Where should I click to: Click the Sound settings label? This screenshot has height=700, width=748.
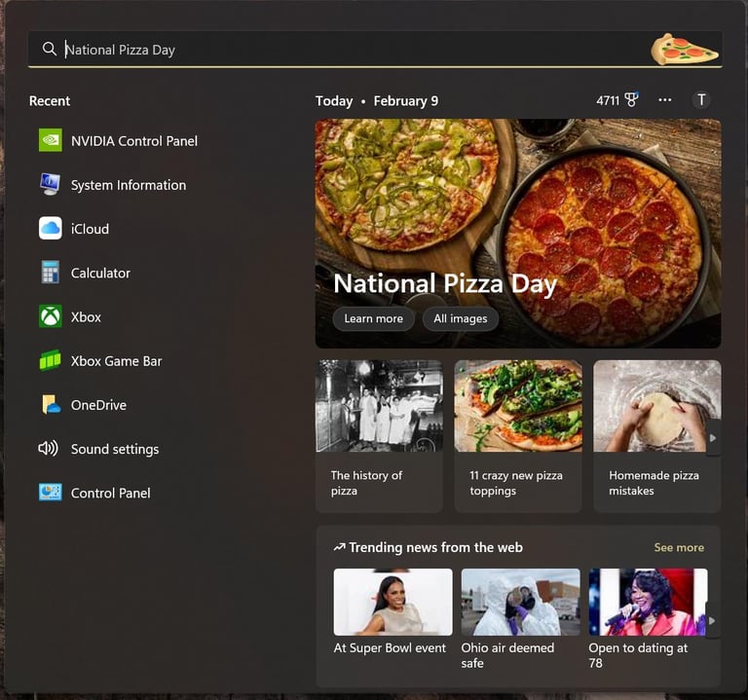click(115, 449)
